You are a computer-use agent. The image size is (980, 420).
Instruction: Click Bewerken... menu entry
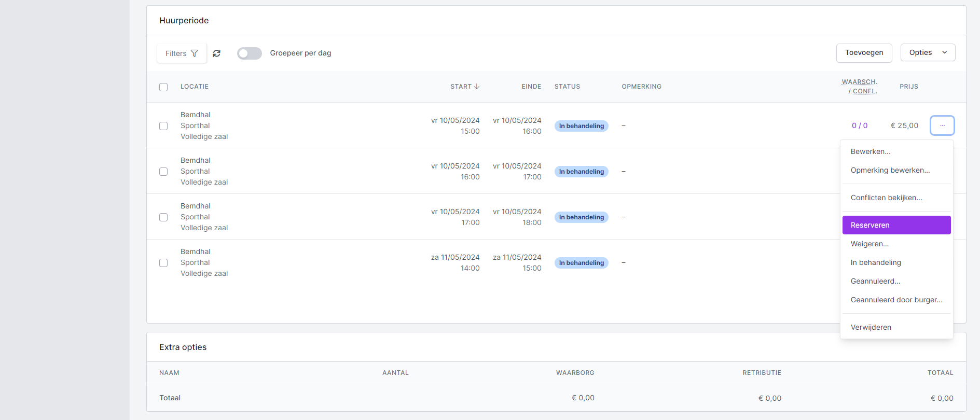coord(871,151)
